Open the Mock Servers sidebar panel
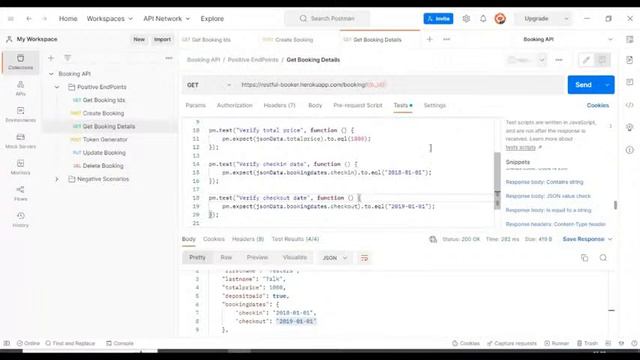 pyautogui.click(x=20, y=141)
